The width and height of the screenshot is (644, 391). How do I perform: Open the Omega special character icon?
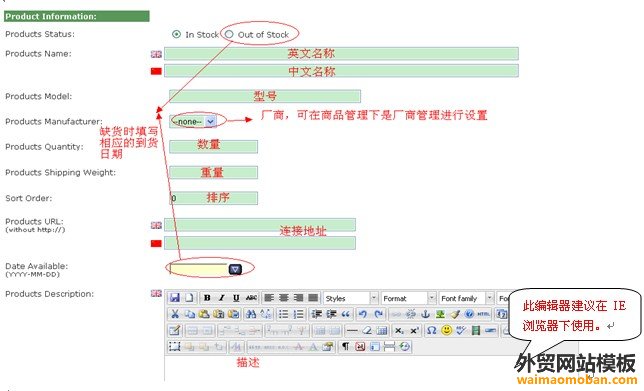pyautogui.click(x=431, y=330)
